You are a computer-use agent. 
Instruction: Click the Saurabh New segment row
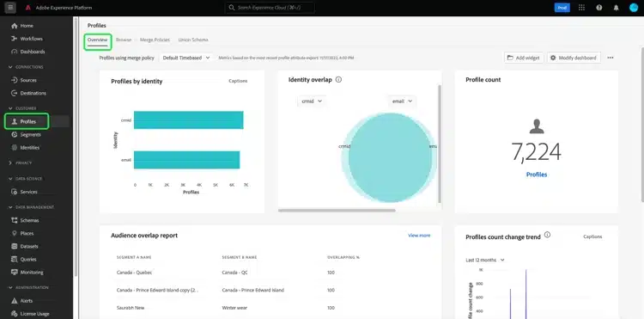coord(270,308)
